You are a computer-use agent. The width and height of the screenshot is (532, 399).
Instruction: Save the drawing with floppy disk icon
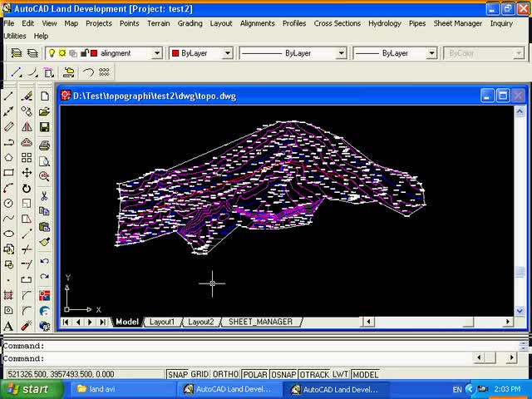coord(44,127)
